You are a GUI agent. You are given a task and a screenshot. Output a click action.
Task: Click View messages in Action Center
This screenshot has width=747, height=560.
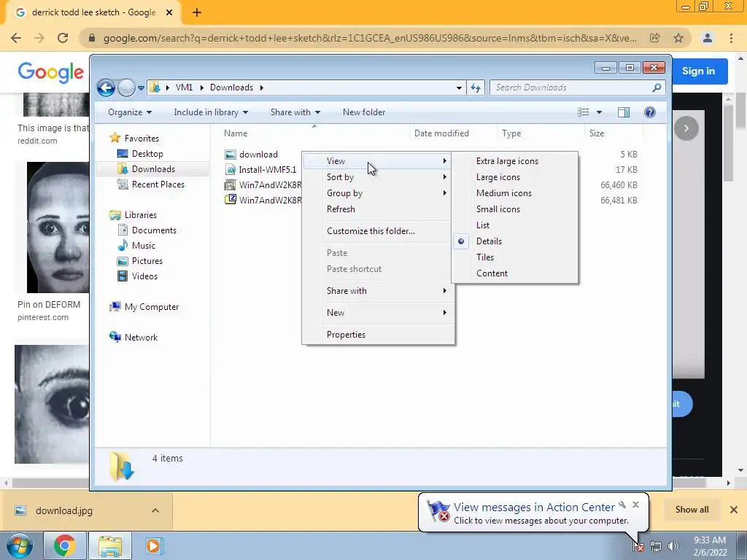(x=534, y=507)
